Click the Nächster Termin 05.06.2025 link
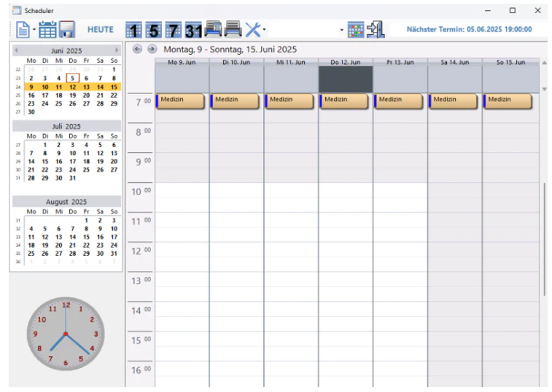Screen dimensions: 552x392 tap(470, 30)
